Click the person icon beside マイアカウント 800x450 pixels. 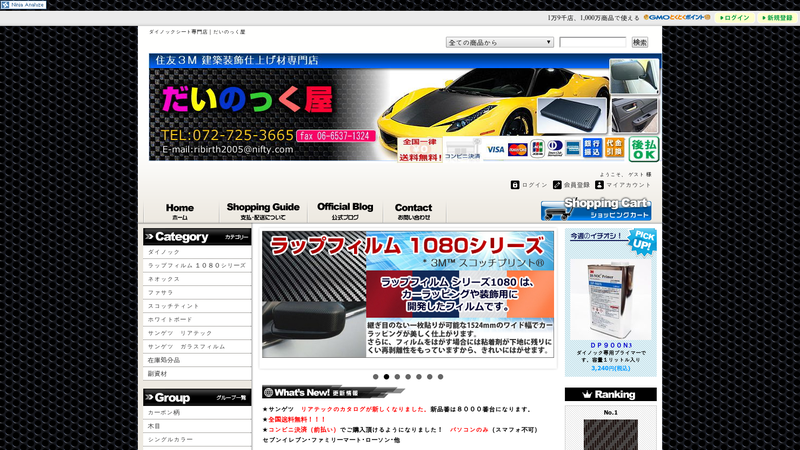599,185
